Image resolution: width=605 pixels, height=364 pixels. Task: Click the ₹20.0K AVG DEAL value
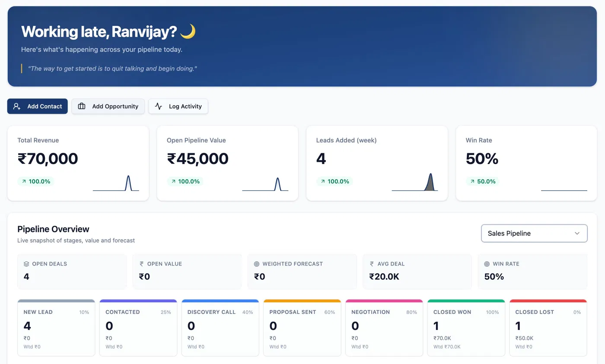384,276
